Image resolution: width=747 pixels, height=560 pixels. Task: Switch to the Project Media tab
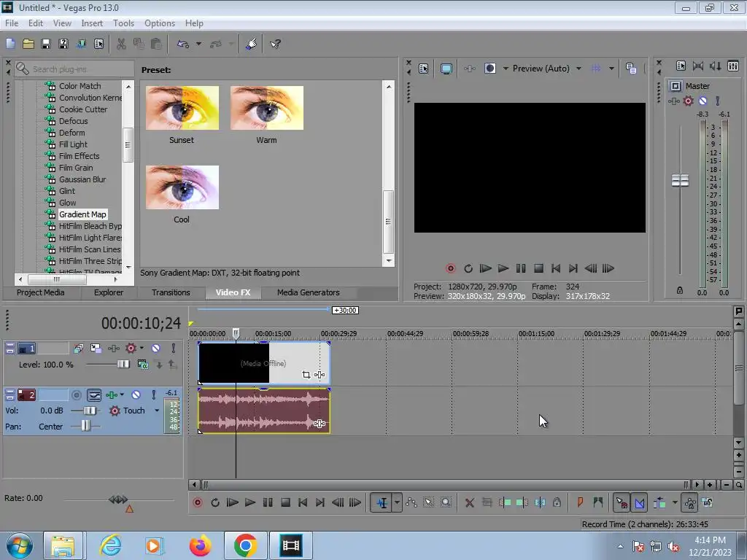(x=41, y=292)
